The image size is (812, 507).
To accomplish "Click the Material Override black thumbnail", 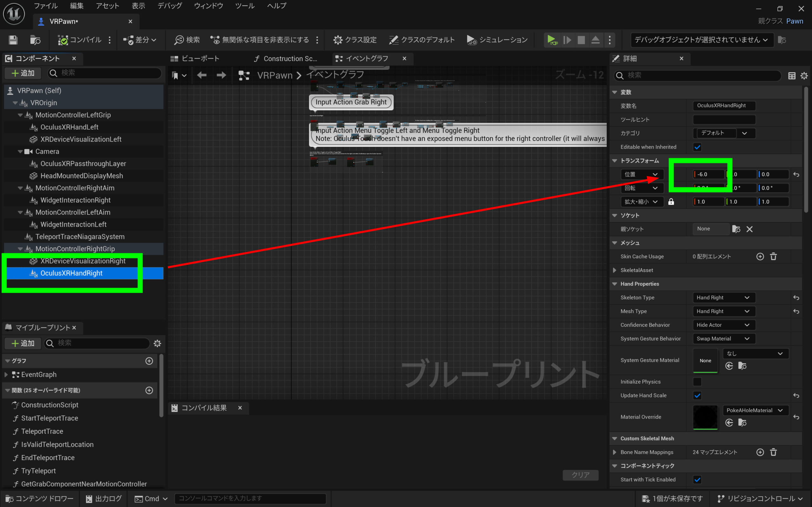I will tap(705, 417).
